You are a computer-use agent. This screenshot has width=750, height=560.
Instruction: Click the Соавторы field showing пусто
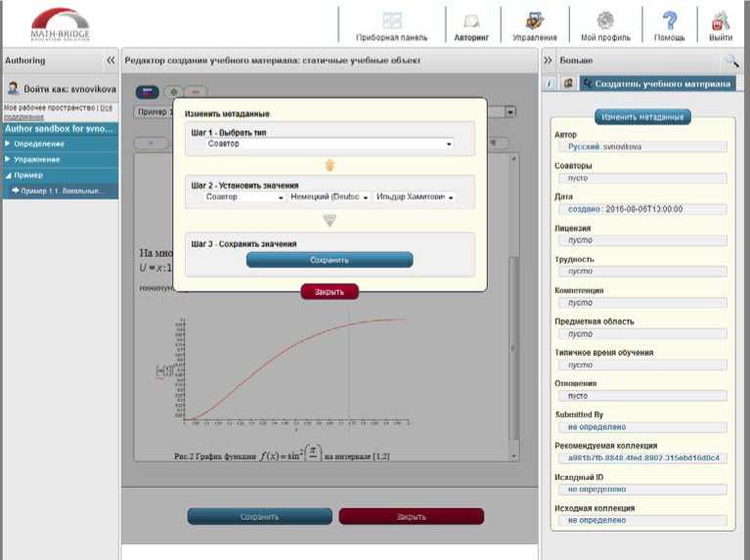(642, 178)
